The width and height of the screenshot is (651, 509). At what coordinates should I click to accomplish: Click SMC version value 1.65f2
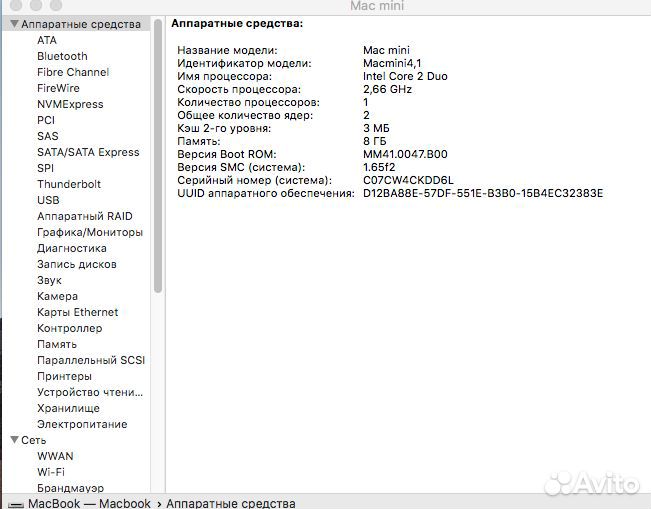[379, 167]
